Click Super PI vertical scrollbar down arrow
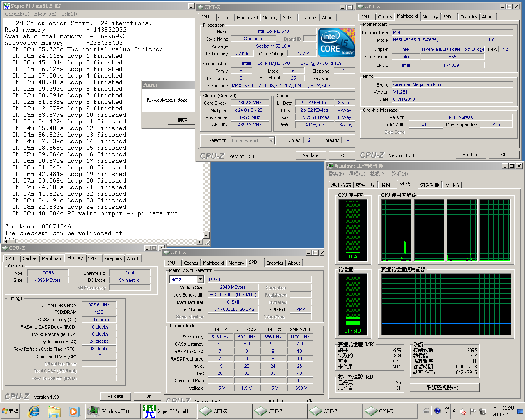 coord(206,236)
